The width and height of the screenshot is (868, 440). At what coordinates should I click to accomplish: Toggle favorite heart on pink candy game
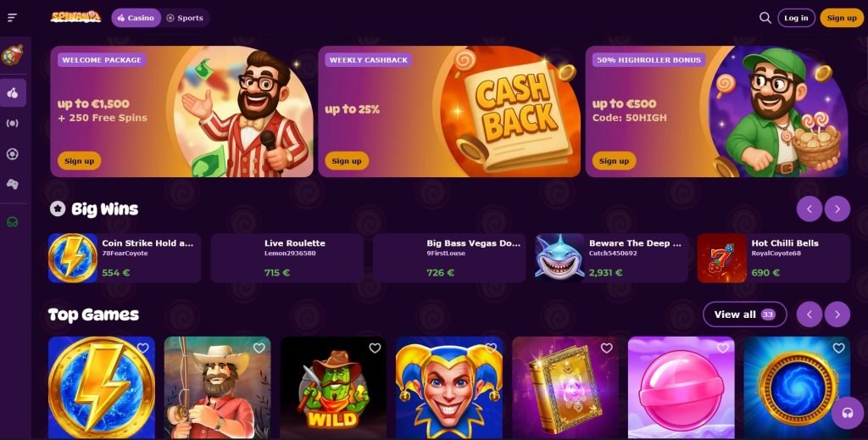(x=723, y=348)
